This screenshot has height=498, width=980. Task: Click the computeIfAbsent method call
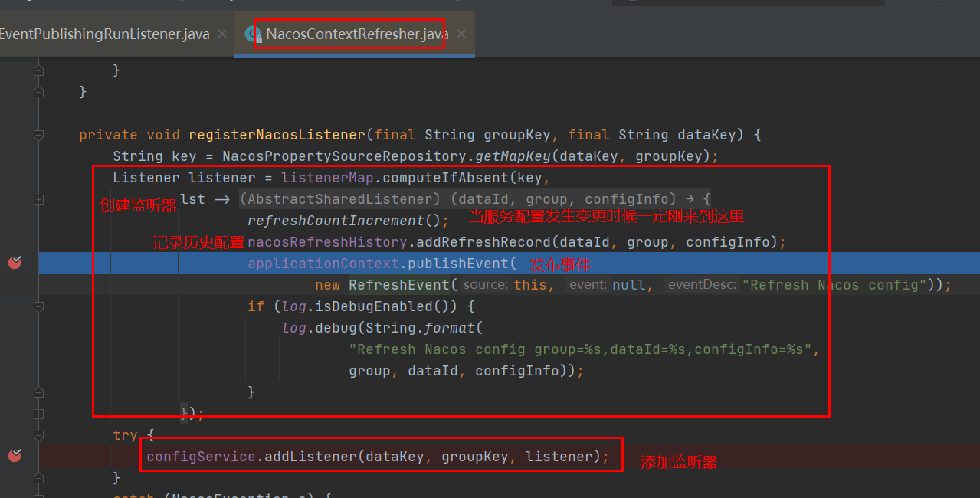point(445,178)
